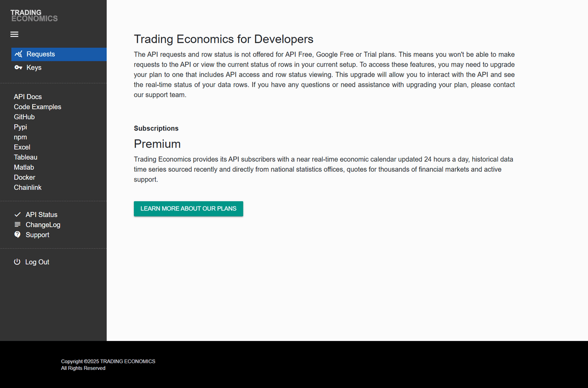Click the question mark icon beside Support
The image size is (588, 388).
[x=18, y=234]
